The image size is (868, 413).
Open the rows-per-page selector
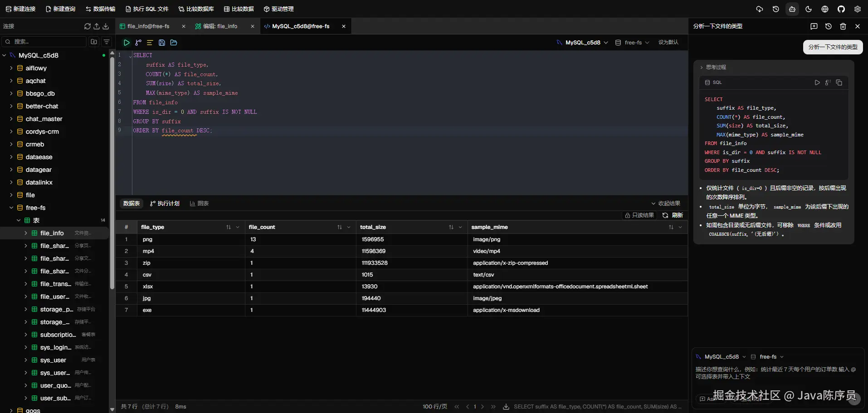435,407
